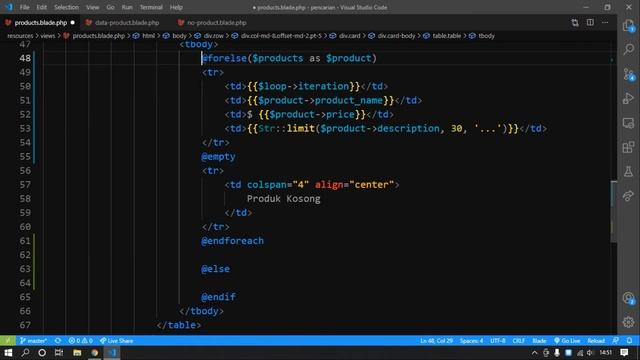The image size is (640, 360).
Task: Click the tbody breadcrumb
Action: tap(487, 36)
